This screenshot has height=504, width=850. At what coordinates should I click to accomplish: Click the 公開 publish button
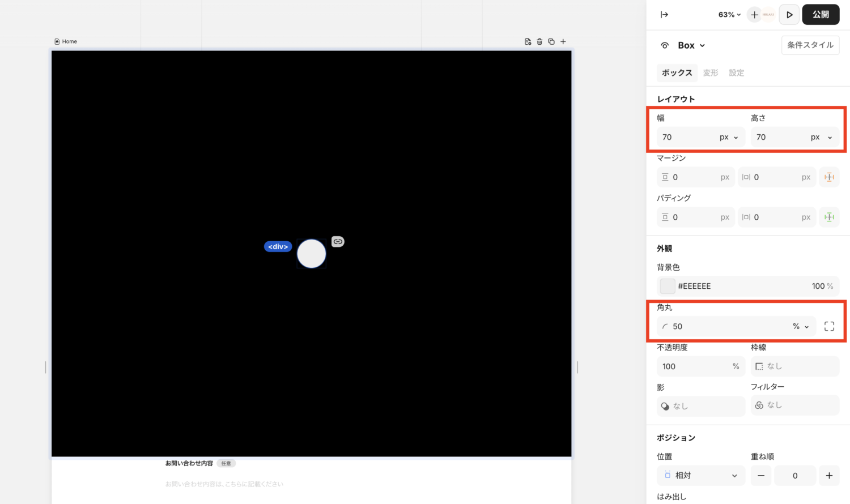(821, 15)
